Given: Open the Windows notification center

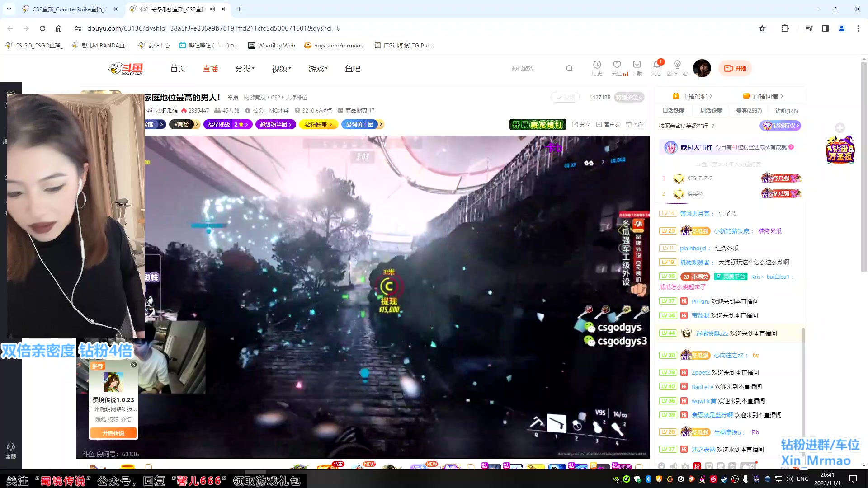Looking at the screenshot, I should tap(853, 479).
